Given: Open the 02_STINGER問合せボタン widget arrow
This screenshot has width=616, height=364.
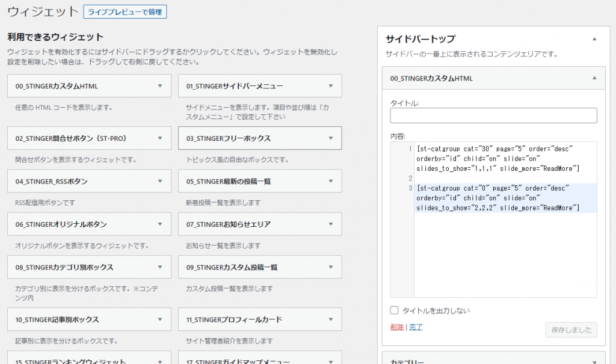Looking at the screenshot, I should (159, 138).
